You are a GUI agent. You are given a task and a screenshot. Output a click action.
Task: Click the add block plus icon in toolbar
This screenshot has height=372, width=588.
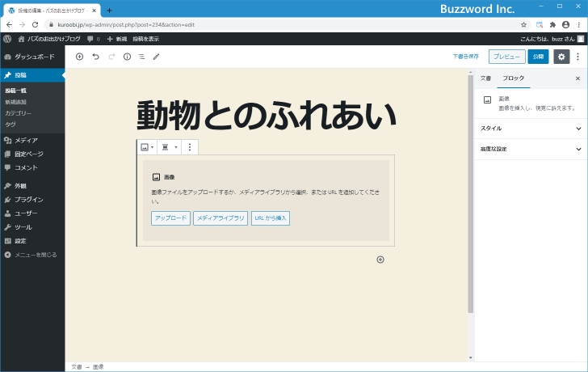click(x=79, y=57)
